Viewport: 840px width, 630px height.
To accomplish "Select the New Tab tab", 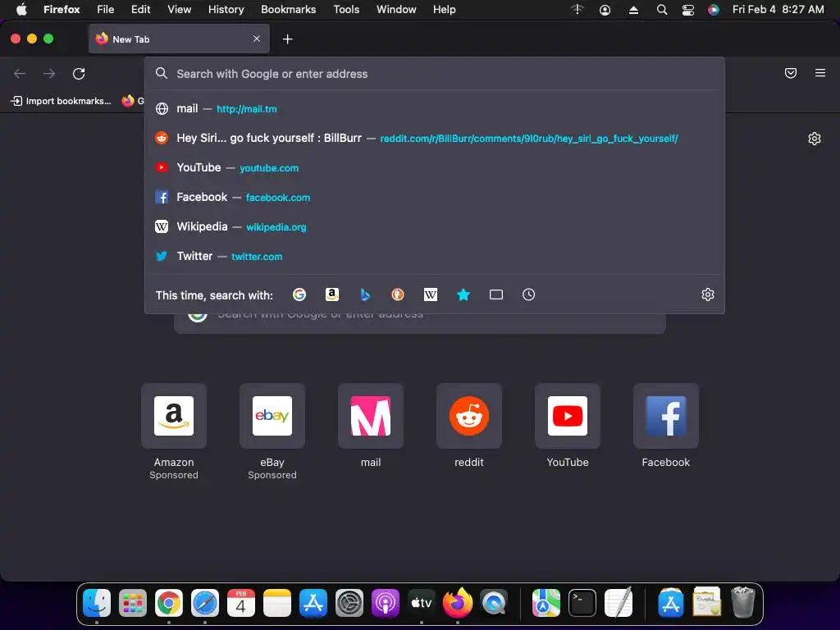I will point(179,39).
